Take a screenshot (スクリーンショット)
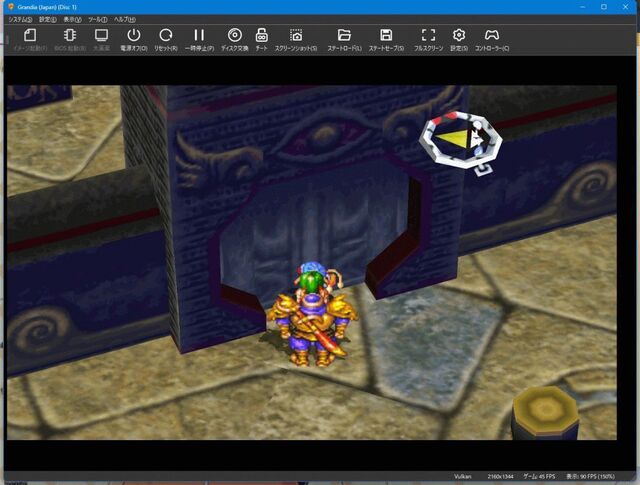 click(x=296, y=40)
